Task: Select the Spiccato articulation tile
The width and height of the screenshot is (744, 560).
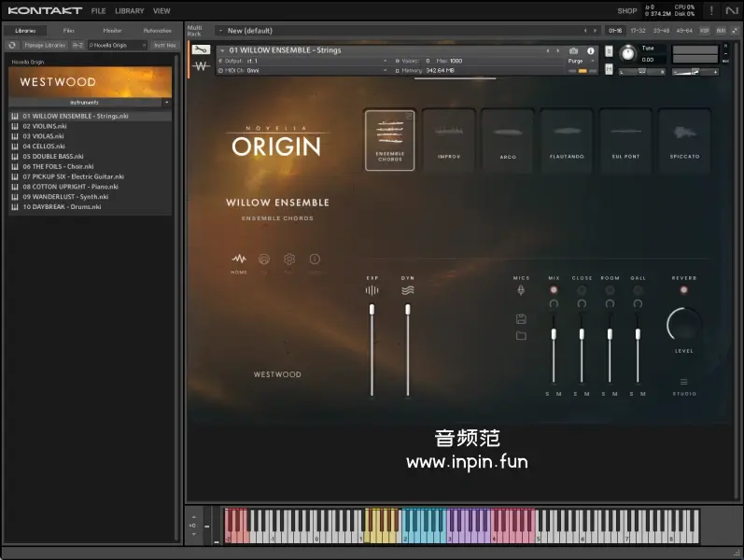Action: point(684,139)
